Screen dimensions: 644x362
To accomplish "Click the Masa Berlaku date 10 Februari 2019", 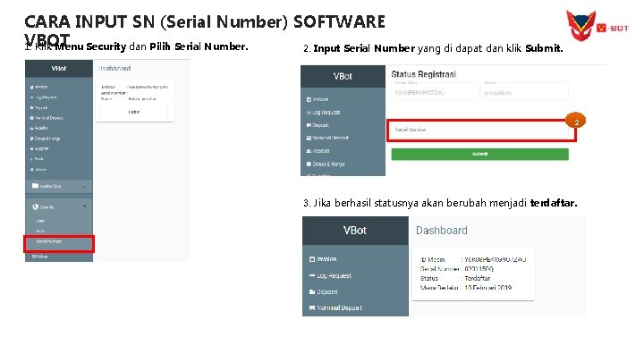I will (x=488, y=288).
